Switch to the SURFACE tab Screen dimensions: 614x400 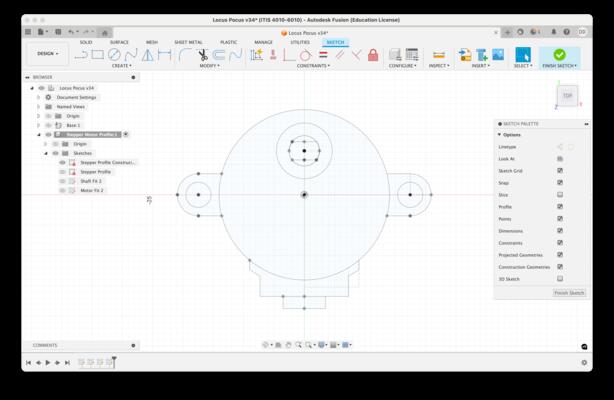119,42
